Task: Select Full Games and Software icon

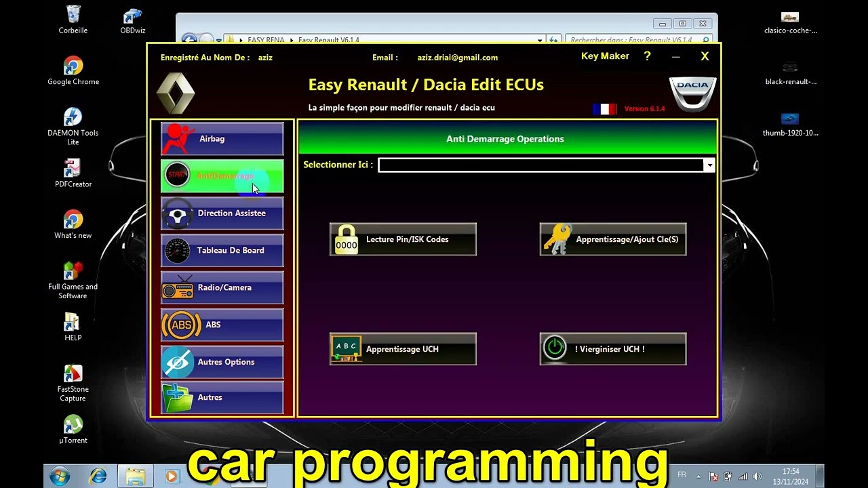Action: click(x=73, y=280)
